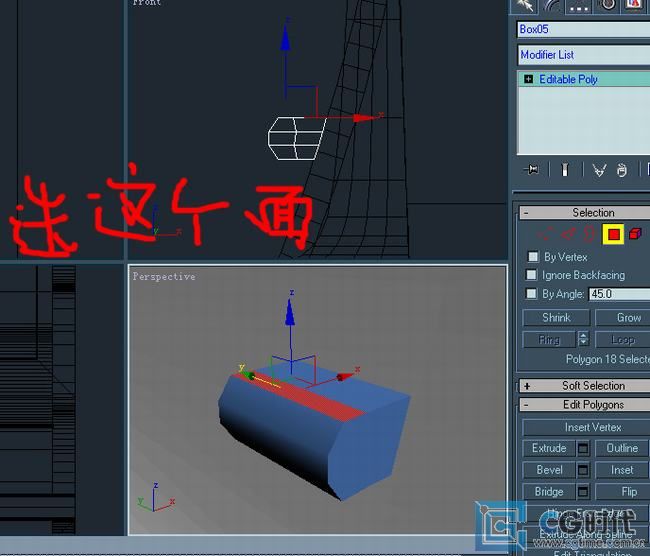Click the Ring button
The height and width of the screenshot is (556, 650).
point(549,340)
